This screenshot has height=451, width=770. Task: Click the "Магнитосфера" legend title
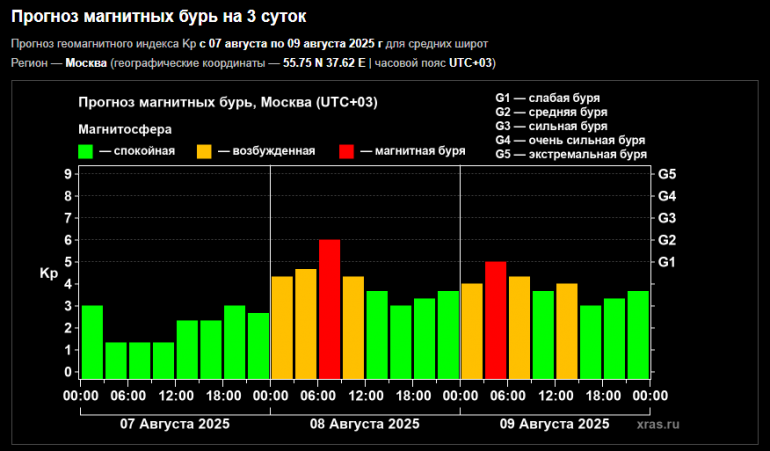[125, 129]
